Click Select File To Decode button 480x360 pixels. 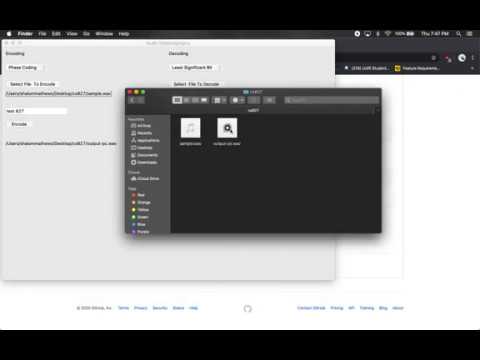pyautogui.click(x=196, y=84)
